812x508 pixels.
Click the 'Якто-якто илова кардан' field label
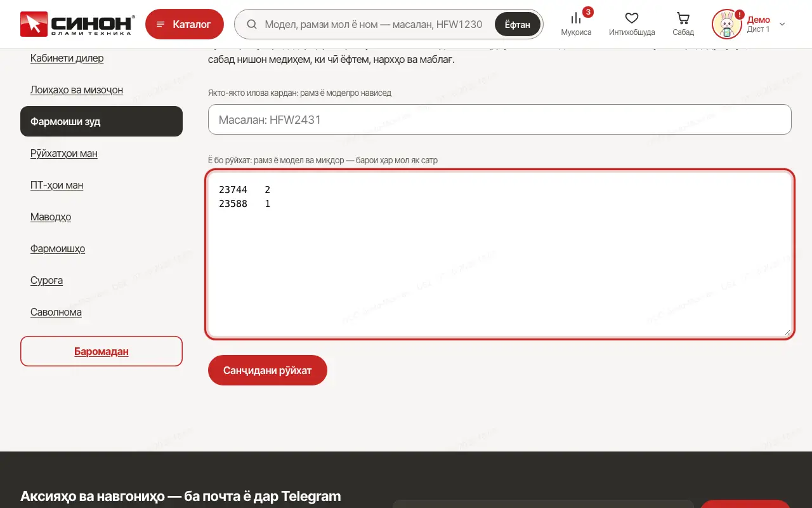299,93
